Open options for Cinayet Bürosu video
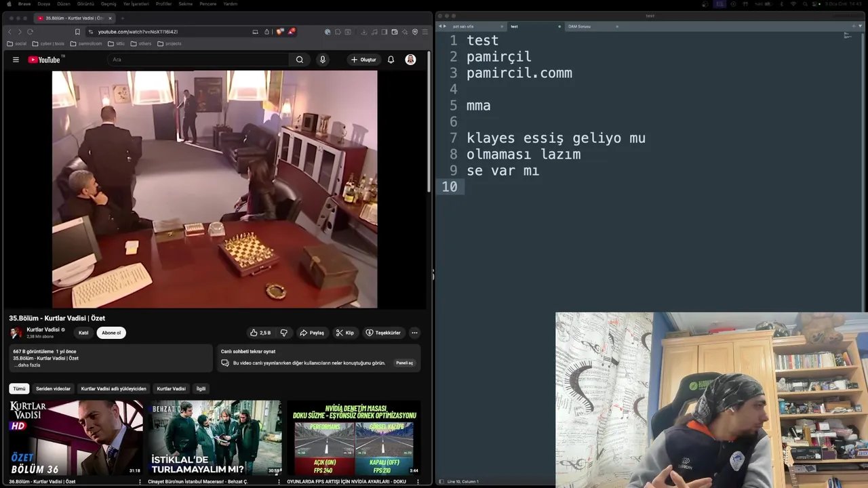 (x=279, y=481)
